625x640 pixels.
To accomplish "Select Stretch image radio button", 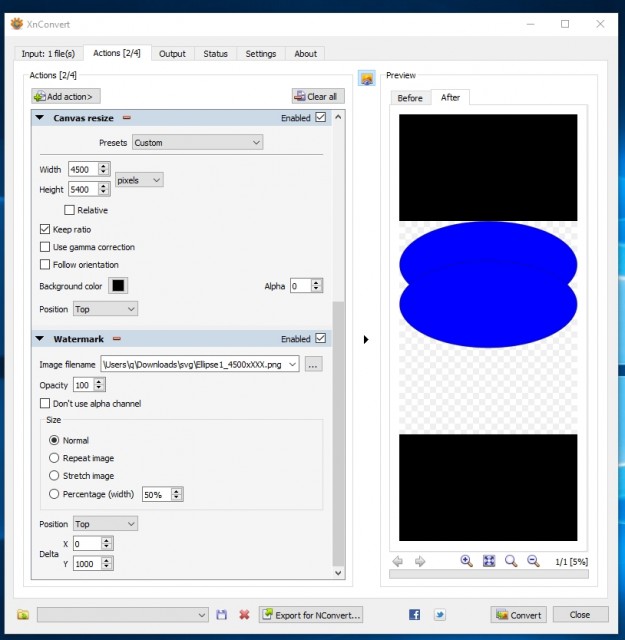I will [x=54, y=476].
